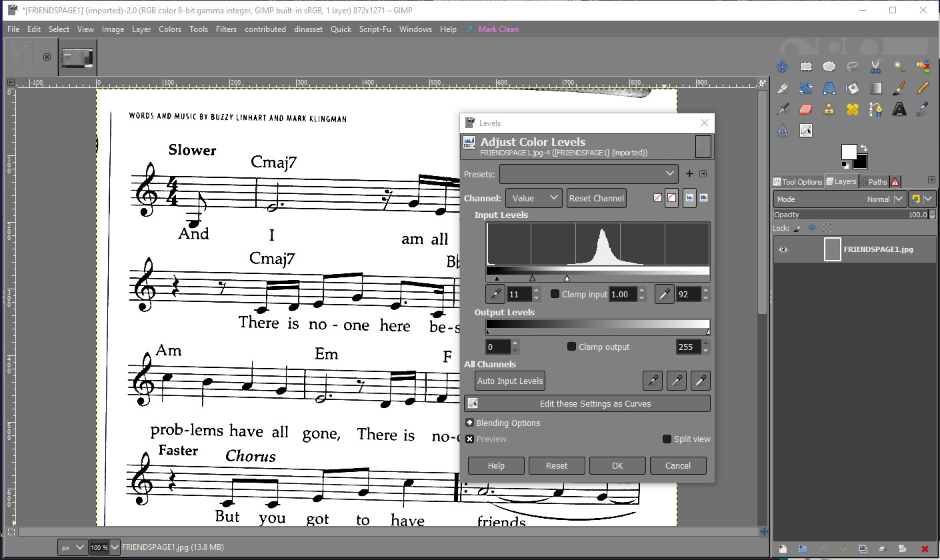940x560 pixels.
Task: Enable the Clamp input checkbox
Action: [555, 294]
